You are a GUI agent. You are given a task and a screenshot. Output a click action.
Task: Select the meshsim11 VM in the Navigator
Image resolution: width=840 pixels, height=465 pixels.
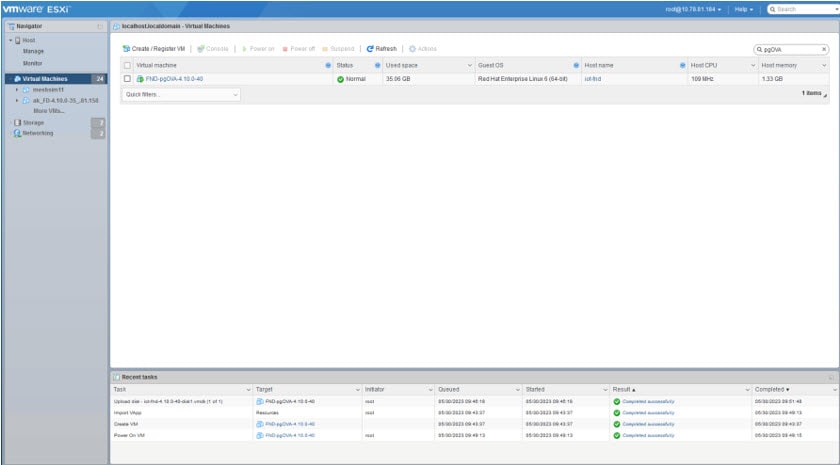48,89
